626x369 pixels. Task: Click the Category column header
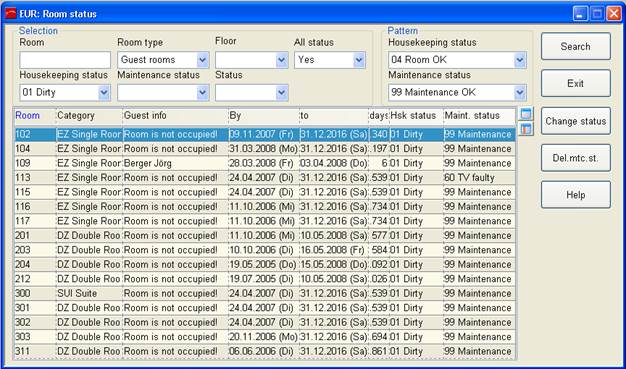89,116
